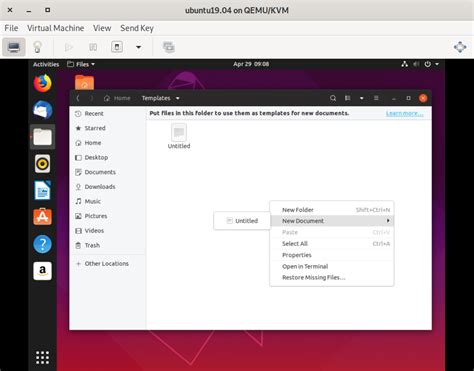
Task: Open Starred in sidebar
Action: point(109,128)
